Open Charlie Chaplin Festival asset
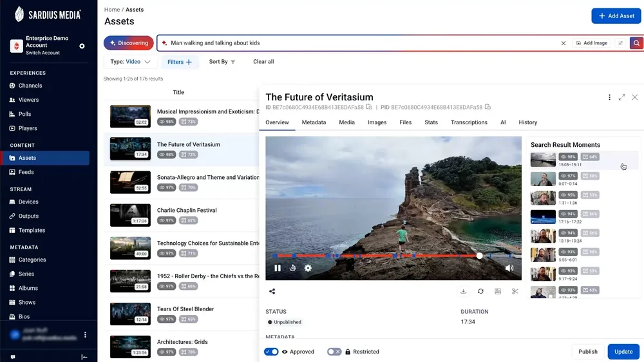 187,210
